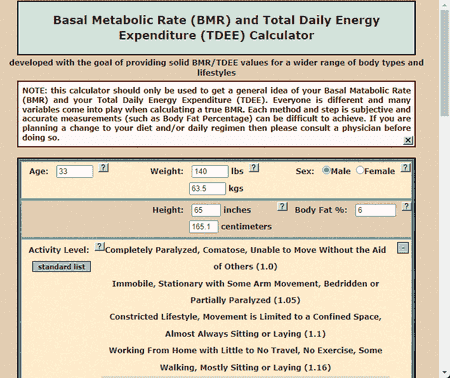
Task: Focus the Age input field
Action: (x=75, y=171)
